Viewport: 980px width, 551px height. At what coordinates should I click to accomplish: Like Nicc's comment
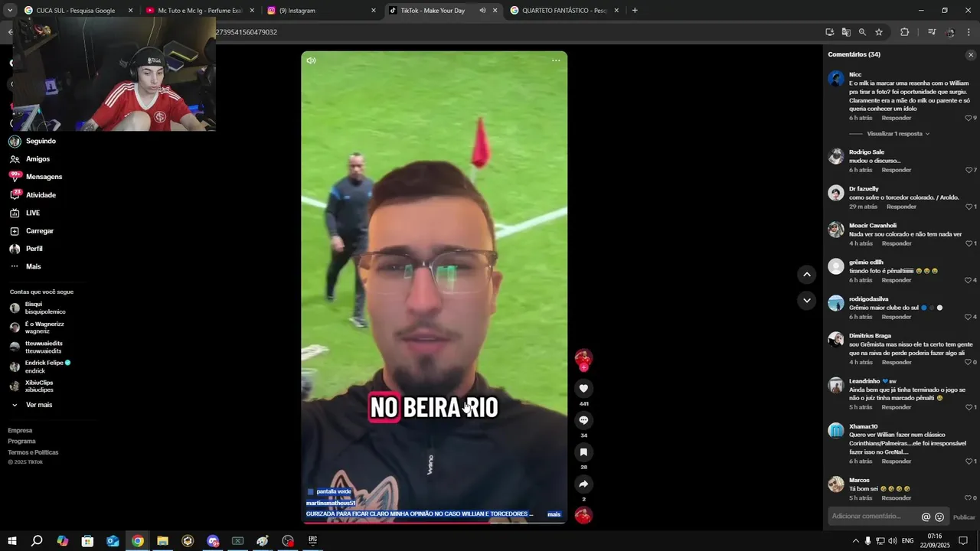(x=969, y=118)
